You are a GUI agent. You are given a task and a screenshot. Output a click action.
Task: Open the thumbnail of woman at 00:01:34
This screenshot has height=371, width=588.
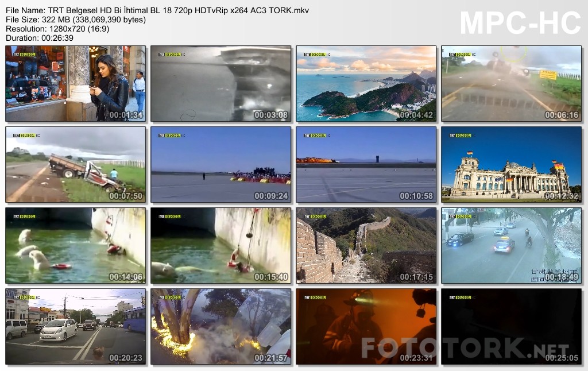(76, 84)
